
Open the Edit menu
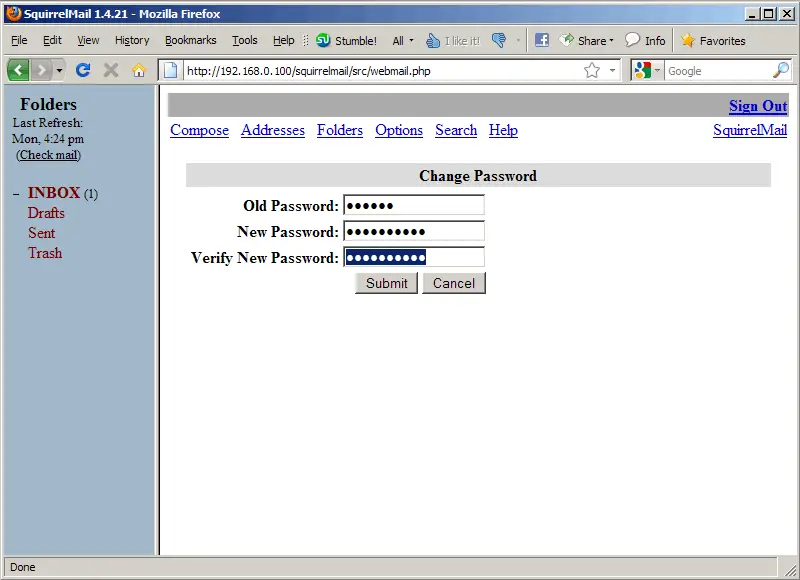(x=52, y=40)
